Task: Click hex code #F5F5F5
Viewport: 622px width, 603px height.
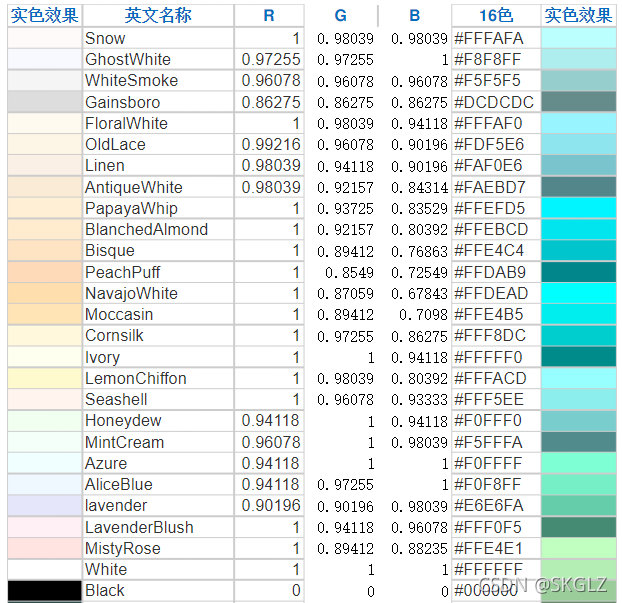Action: pyautogui.click(x=488, y=81)
